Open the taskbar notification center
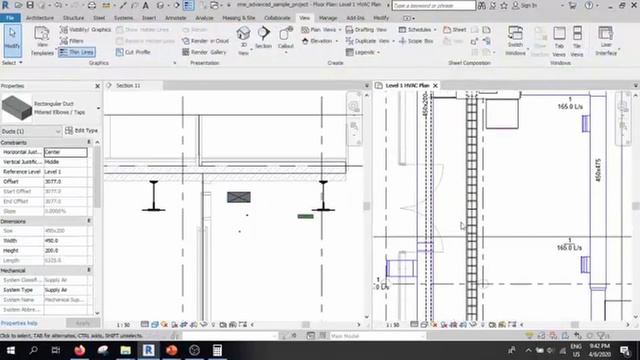This screenshot has height=360, width=640. tap(624, 350)
